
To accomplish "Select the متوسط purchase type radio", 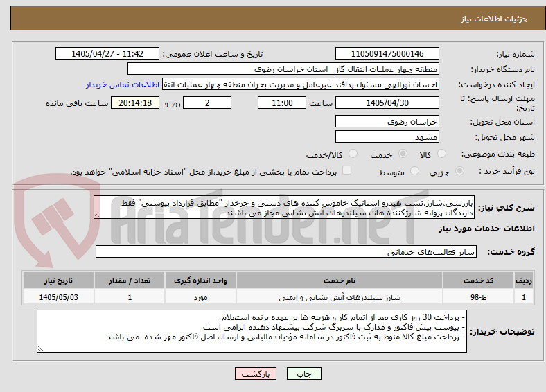I will [414, 171].
